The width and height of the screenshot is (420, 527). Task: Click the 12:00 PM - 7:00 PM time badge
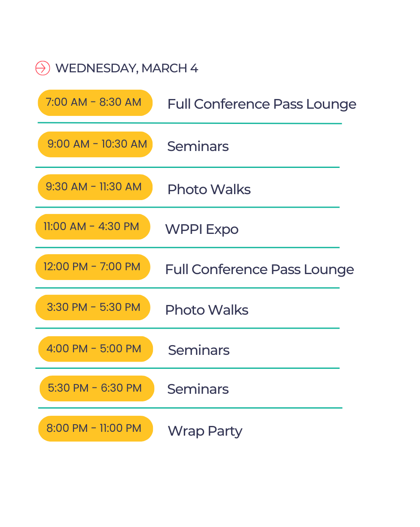[93, 267]
